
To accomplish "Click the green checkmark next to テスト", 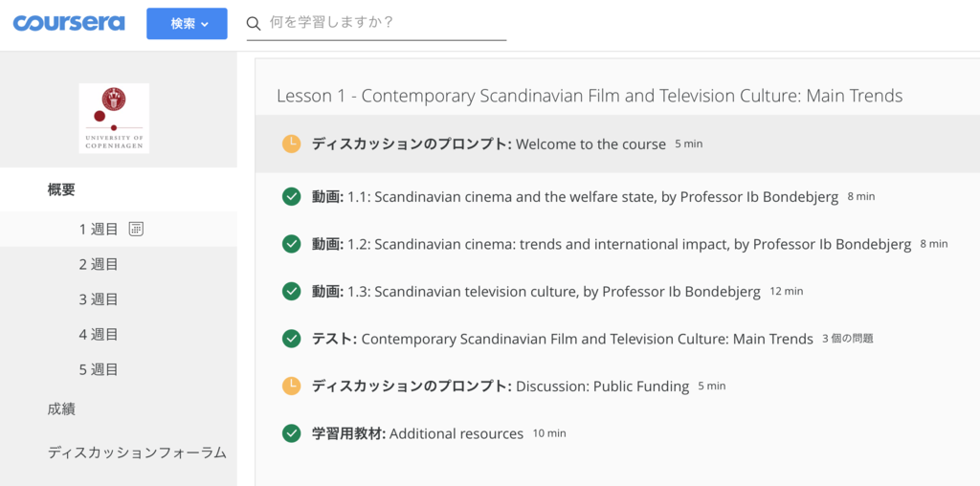I will [291, 339].
